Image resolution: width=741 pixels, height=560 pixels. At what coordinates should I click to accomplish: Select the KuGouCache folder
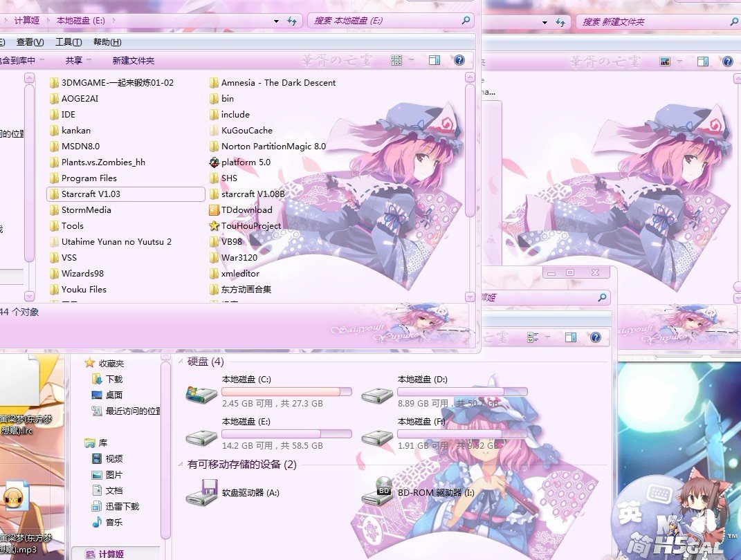(241, 130)
